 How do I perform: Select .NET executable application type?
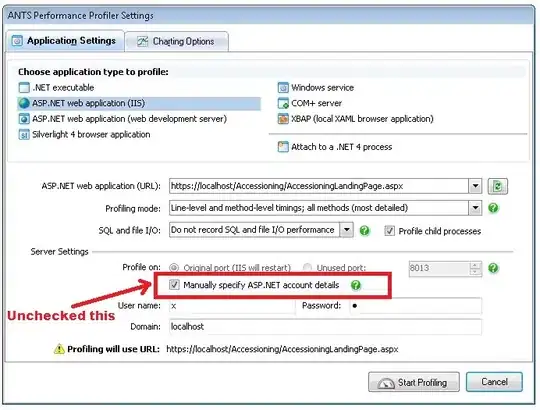pyautogui.click(x=56, y=88)
